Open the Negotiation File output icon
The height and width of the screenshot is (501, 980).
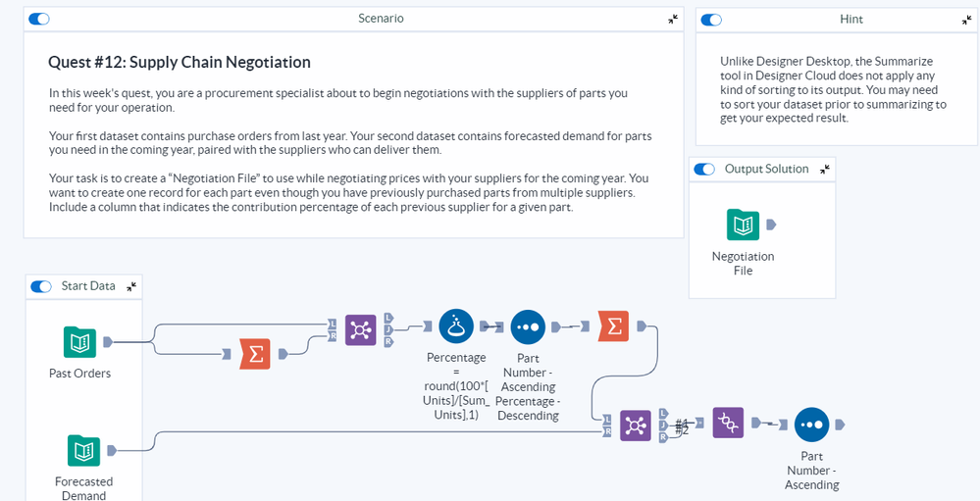tap(743, 225)
